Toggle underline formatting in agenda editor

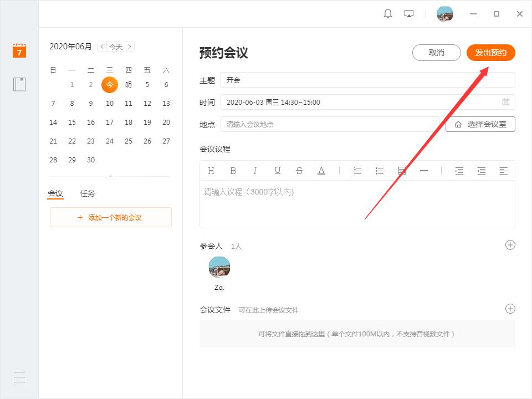coord(278,171)
